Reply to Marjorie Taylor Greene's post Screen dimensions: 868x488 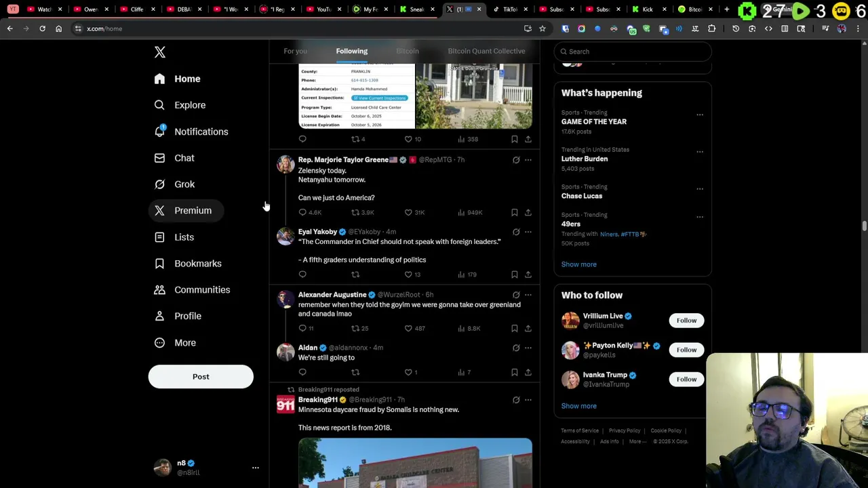pos(310,213)
